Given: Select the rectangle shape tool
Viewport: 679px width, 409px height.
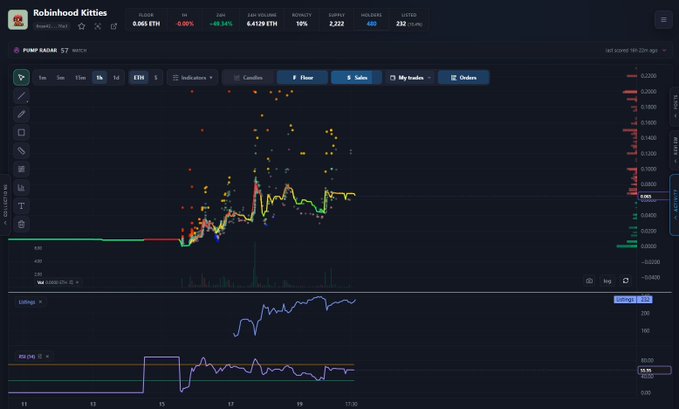Looking at the screenshot, I should [x=21, y=133].
